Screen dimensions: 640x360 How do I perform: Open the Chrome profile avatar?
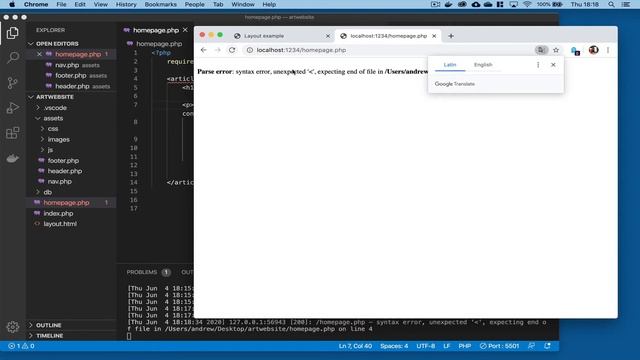pos(593,50)
